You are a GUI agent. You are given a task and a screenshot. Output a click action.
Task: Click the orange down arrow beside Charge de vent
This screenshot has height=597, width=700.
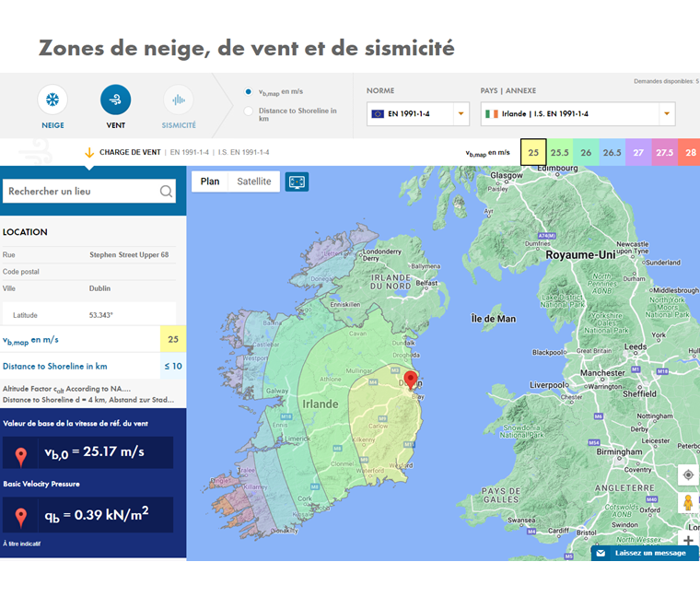(89, 153)
